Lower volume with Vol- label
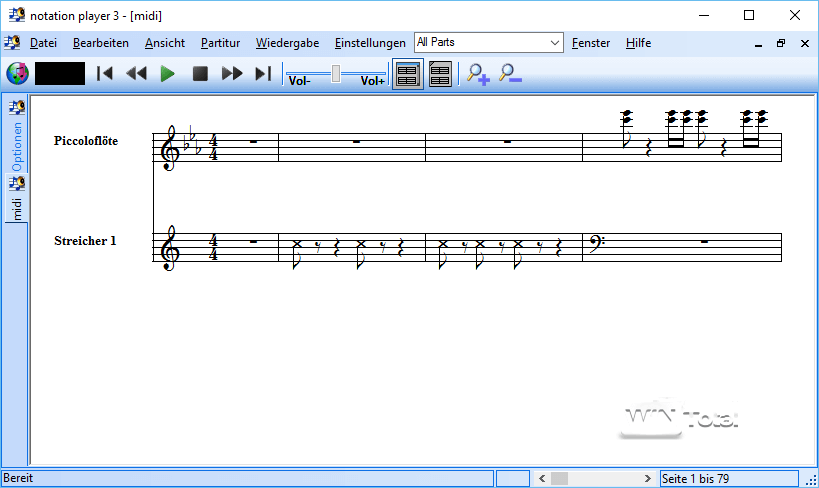The width and height of the screenshot is (819, 488). [x=299, y=81]
